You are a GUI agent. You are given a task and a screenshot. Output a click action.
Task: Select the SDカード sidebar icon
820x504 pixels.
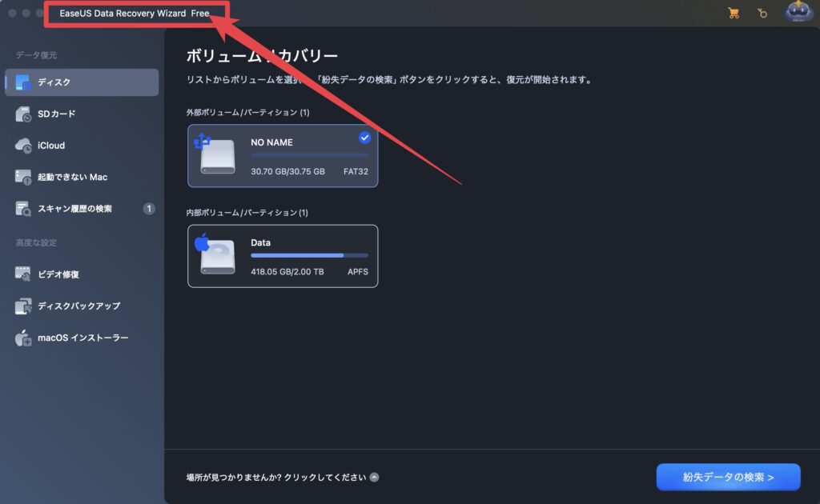(23, 114)
